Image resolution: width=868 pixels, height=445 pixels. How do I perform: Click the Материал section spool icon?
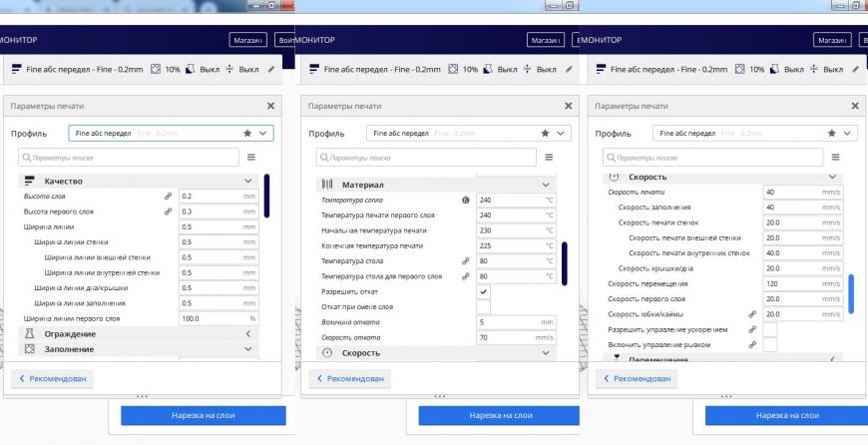327,185
